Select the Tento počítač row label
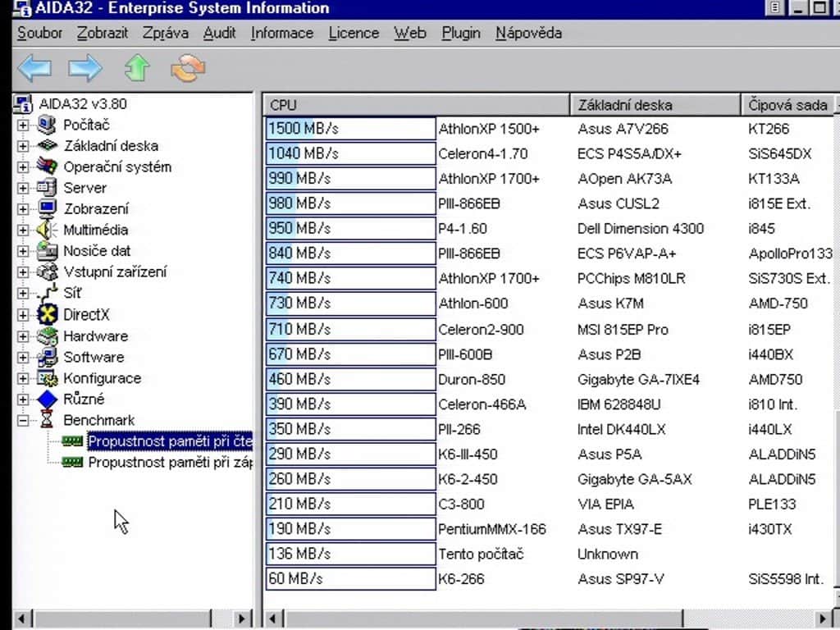 [x=481, y=554]
